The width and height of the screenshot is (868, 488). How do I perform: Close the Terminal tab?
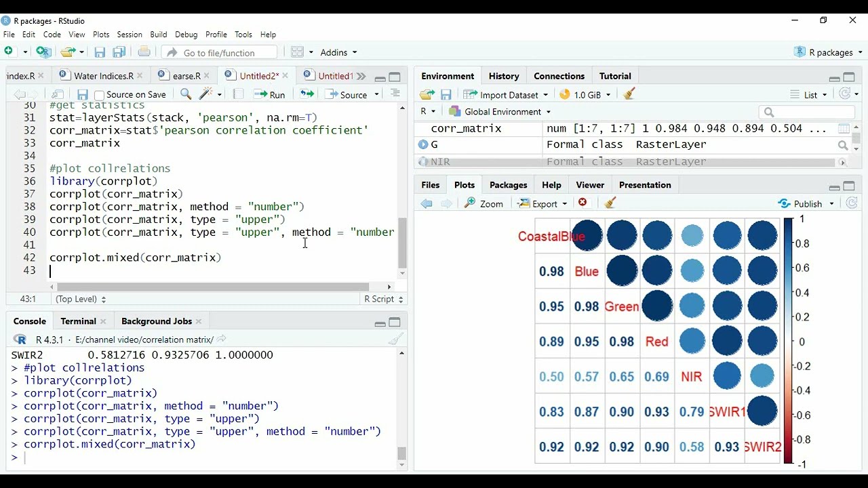[103, 321]
